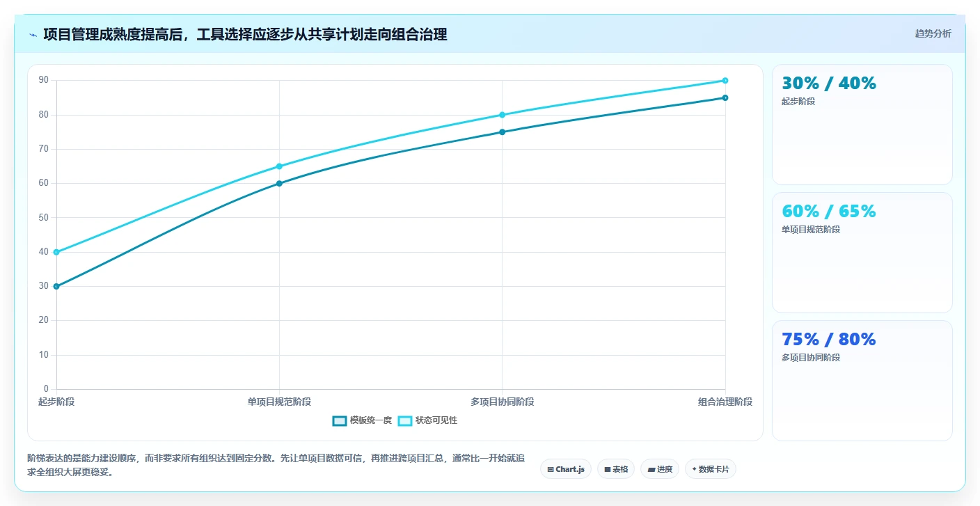This screenshot has height=506, width=980.
Task: Click the 组合治理阶段 x-axis label
Action: point(725,402)
